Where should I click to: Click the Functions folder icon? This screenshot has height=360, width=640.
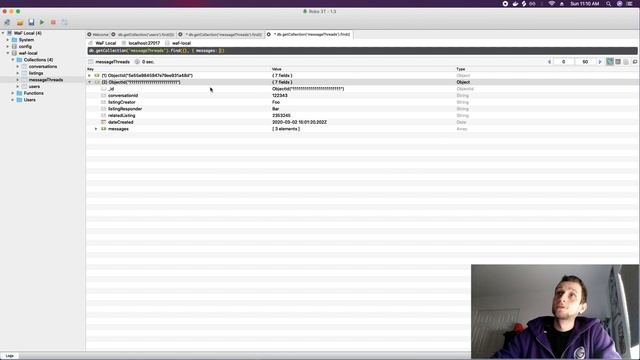19,93
